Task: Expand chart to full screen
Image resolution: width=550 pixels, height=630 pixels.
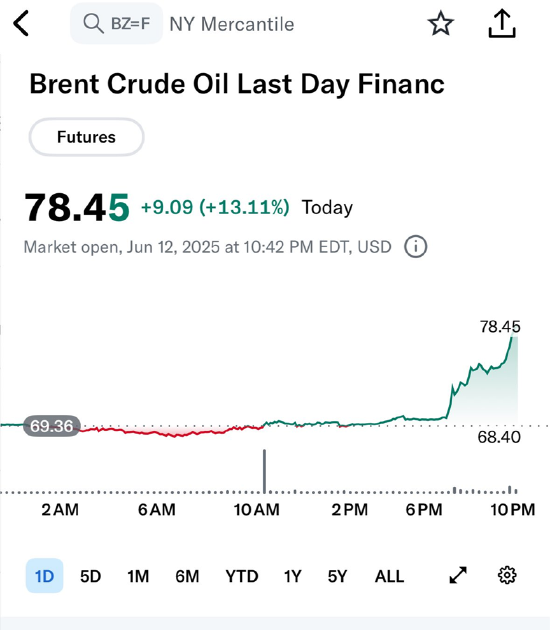Action: (458, 575)
